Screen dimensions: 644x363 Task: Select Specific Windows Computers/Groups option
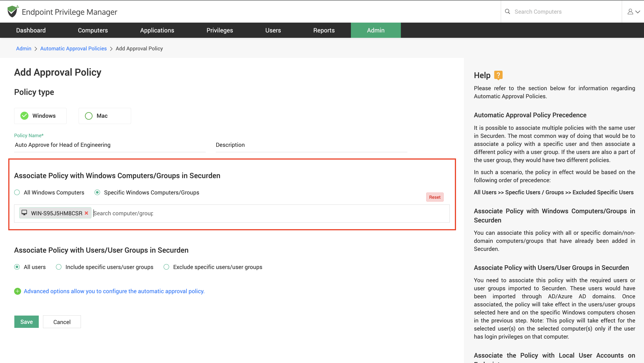point(147,192)
